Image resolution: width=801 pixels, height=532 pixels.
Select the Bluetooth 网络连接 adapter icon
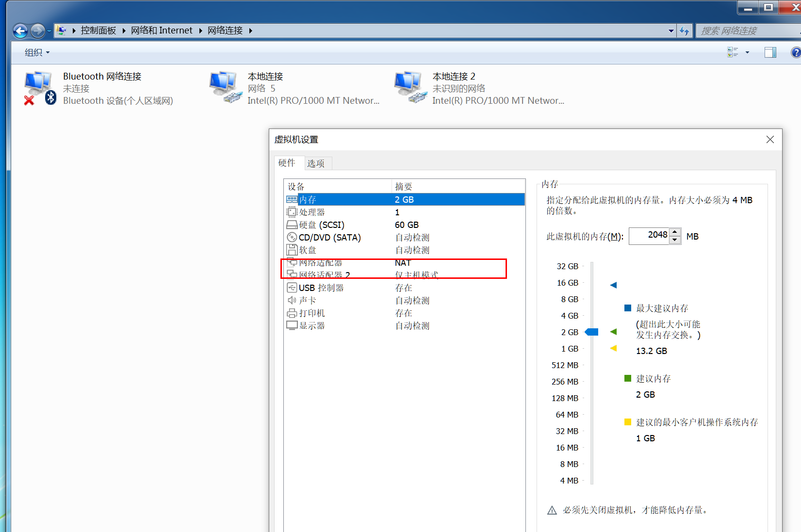pyautogui.click(x=40, y=88)
